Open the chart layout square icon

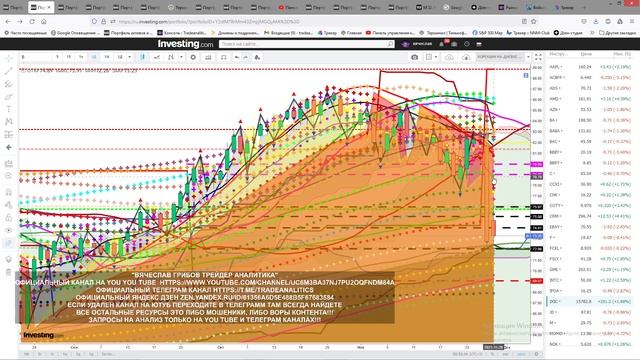pyautogui.click(x=429, y=57)
